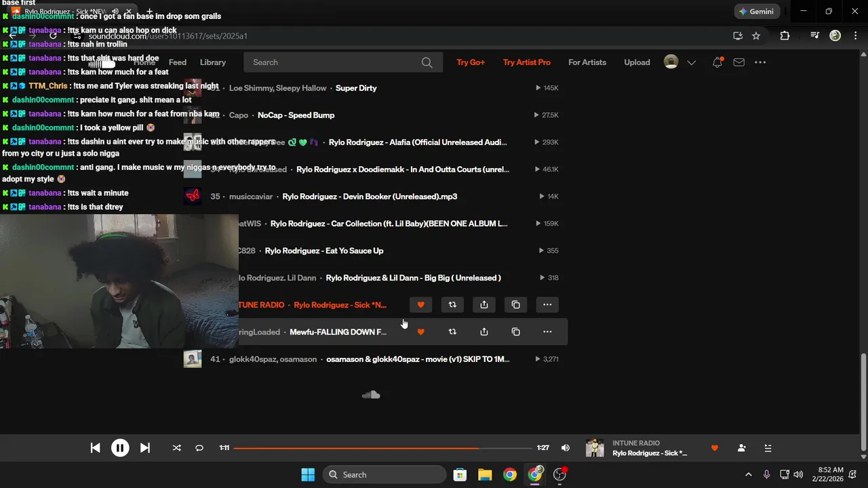Open Car Collection ft. Lil Baby track
Viewport: 868px width, 488px height.
coord(389,224)
